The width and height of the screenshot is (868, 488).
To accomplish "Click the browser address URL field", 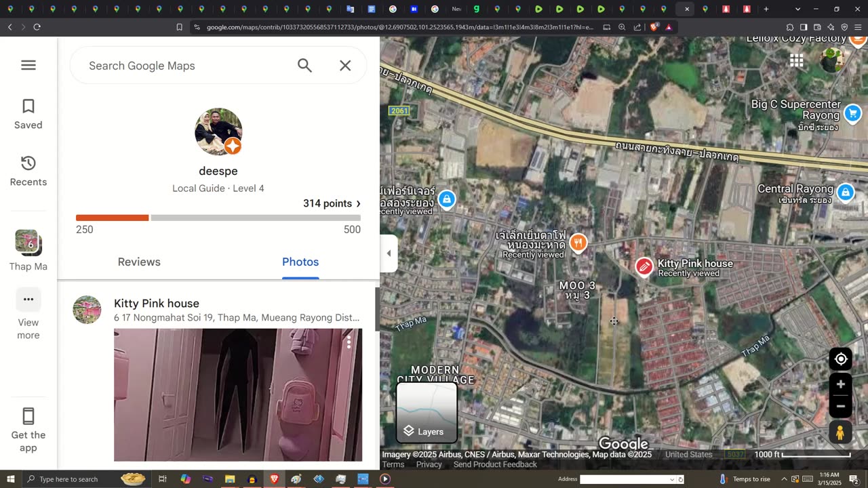I will click(x=400, y=27).
